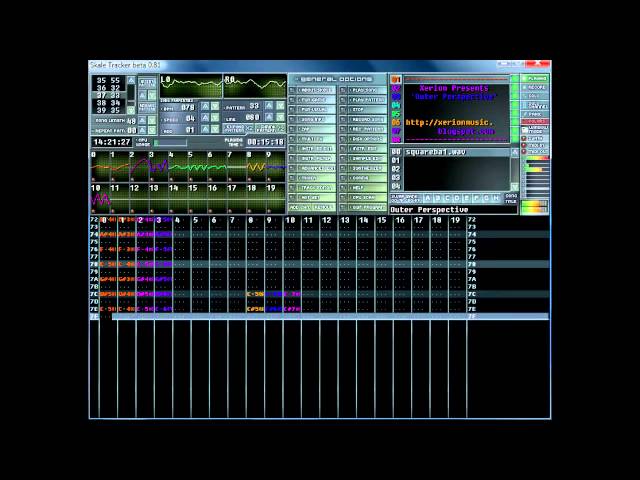Click the icon beside Quit Program
The image size is (640, 480).
343,207
